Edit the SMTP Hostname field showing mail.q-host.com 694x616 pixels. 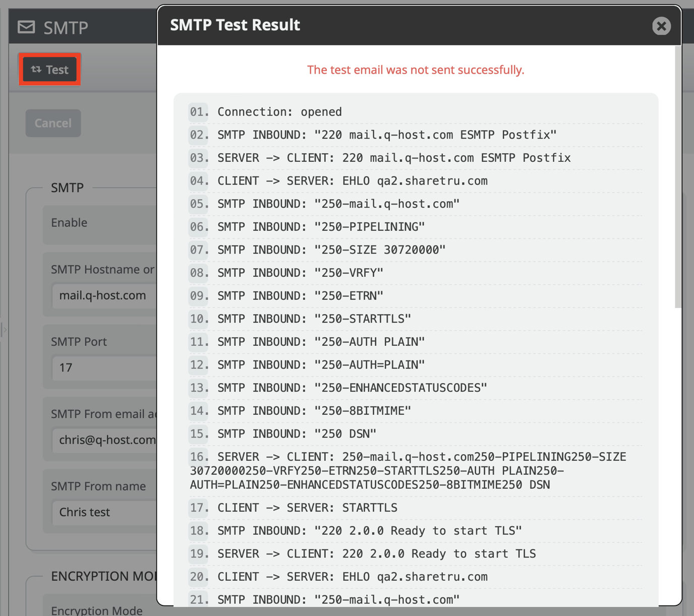(x=103, y=295)
